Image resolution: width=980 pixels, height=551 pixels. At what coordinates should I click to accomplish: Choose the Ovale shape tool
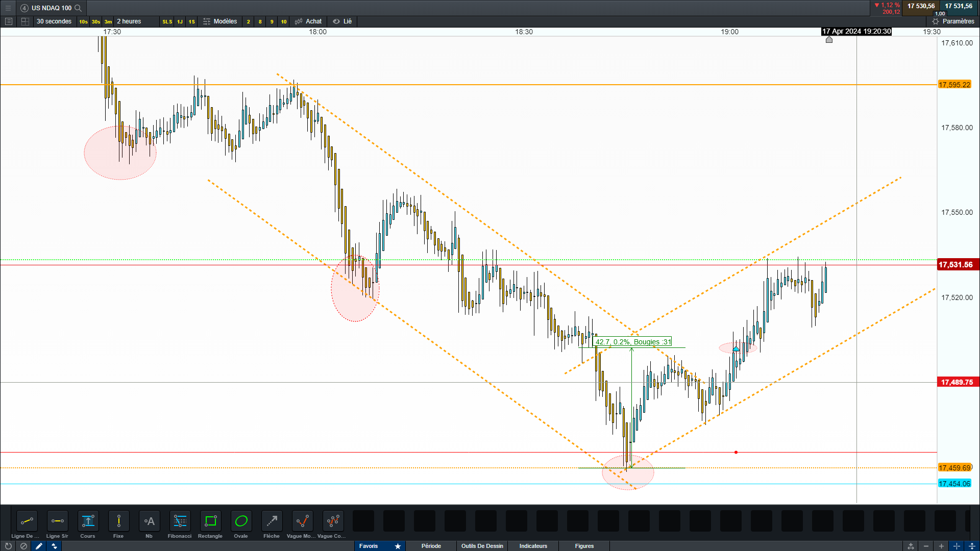(x=241, y=521)
